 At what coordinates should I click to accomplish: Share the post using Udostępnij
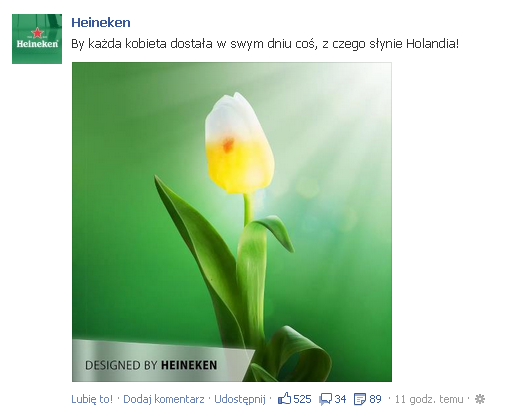(x=240, y=399)
